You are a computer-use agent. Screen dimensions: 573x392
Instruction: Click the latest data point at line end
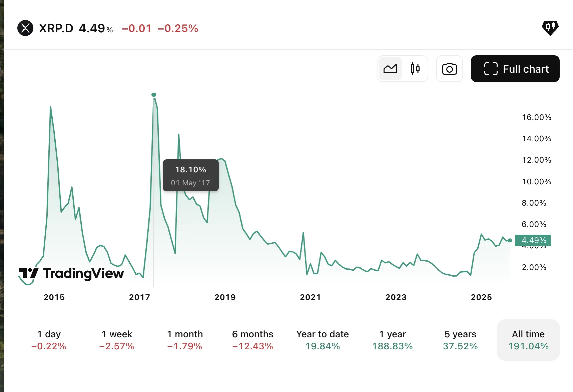[x=510, y=240]
